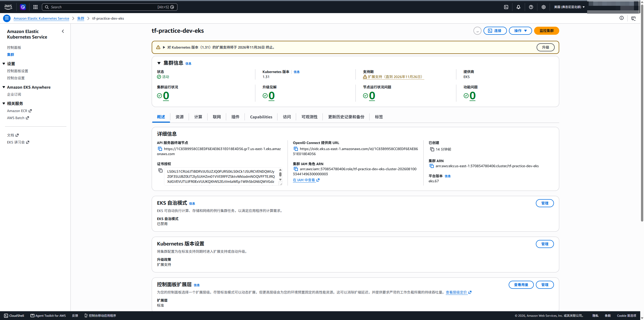Collapse the EKS side navigation panel
Image resolution: width=644 pixels, height=320 pixels.
click(x=63, y=31)
